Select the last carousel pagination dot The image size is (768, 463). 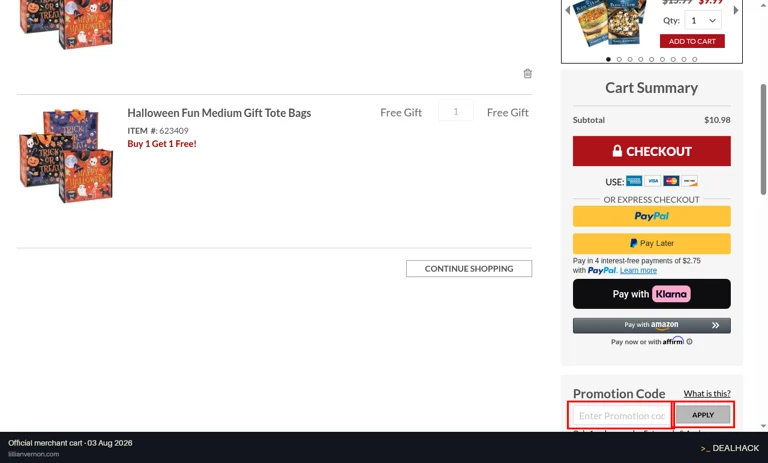(x=695, y=59)
